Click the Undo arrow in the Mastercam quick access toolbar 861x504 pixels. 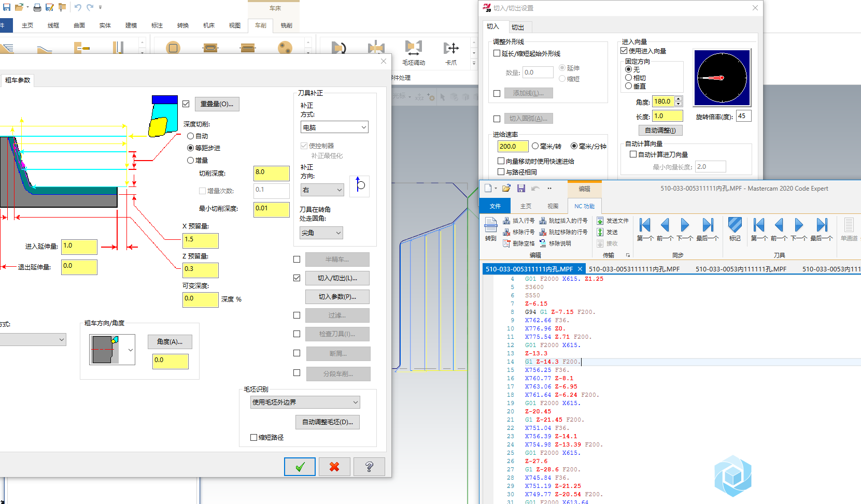pyautogui.click(x=77, y=7)
